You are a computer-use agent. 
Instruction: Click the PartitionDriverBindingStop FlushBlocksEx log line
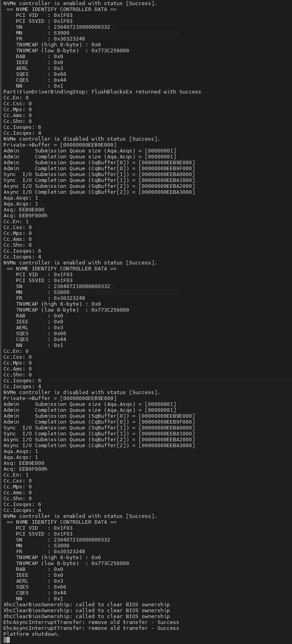[102, 92]
